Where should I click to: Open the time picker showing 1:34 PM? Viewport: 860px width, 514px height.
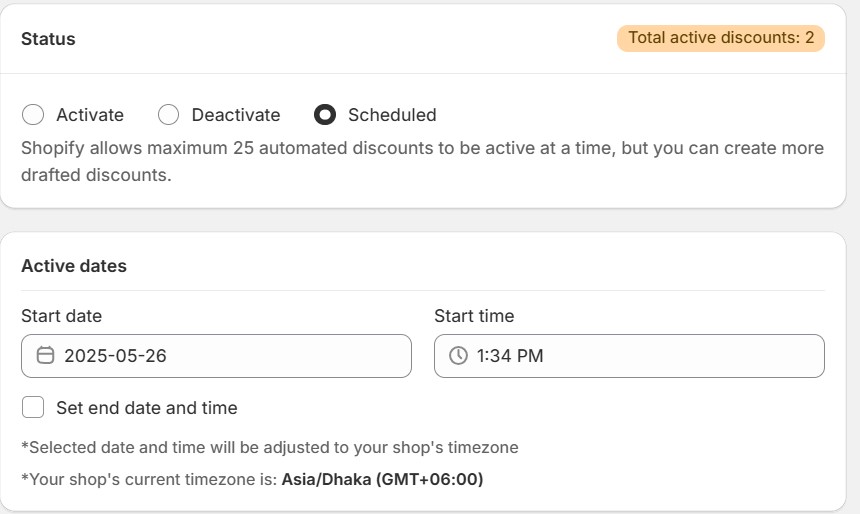tap(629, 356)
